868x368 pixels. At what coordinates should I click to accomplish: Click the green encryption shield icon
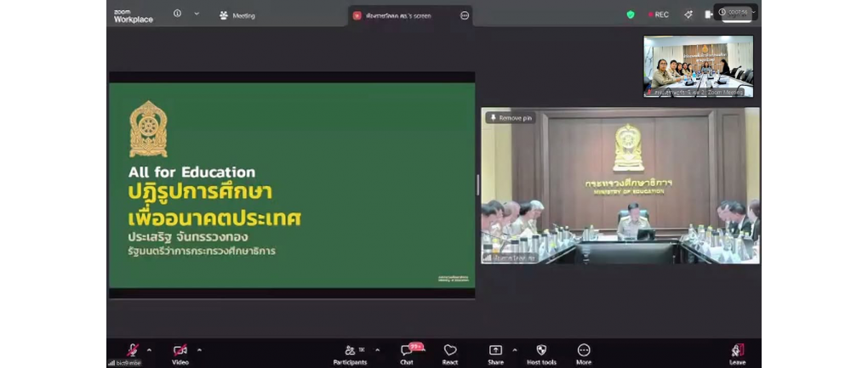(631, 14)
